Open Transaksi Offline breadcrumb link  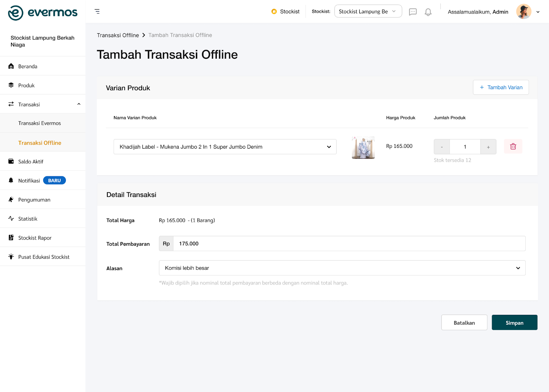pos(118,35)
